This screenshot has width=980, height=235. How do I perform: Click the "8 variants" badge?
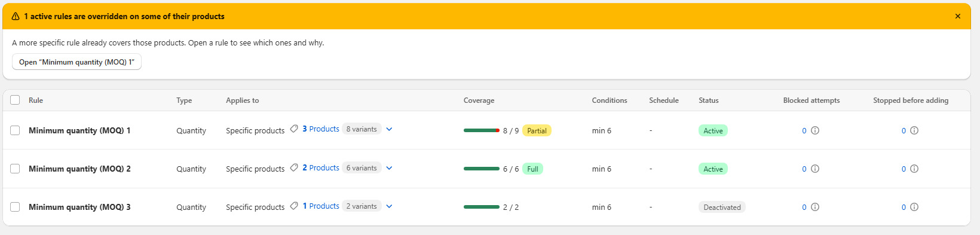click(362, 129)
